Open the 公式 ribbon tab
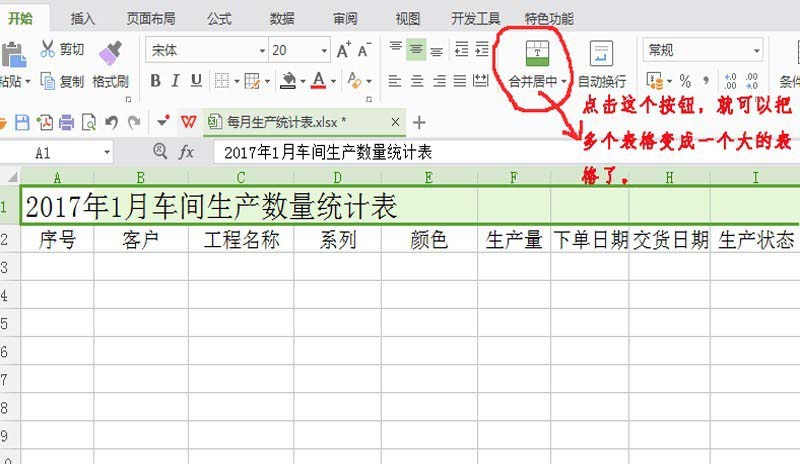Screen dimensions: 800x464 [219, 18]
